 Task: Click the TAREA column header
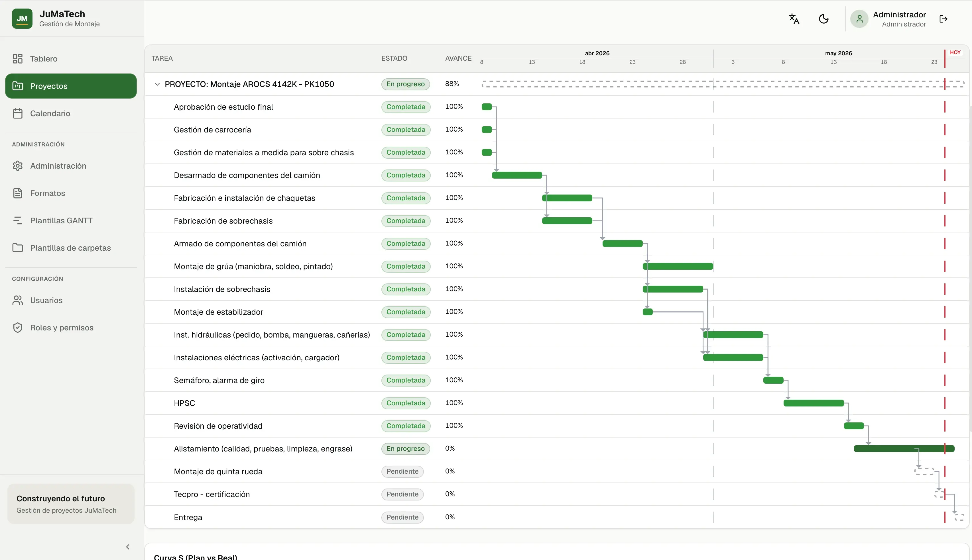point(162,58)
